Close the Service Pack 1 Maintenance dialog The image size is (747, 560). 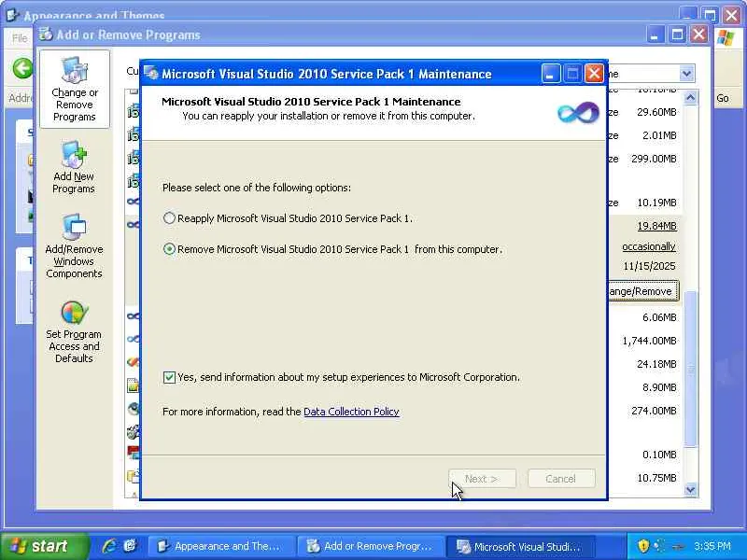[x=594, y=74]
